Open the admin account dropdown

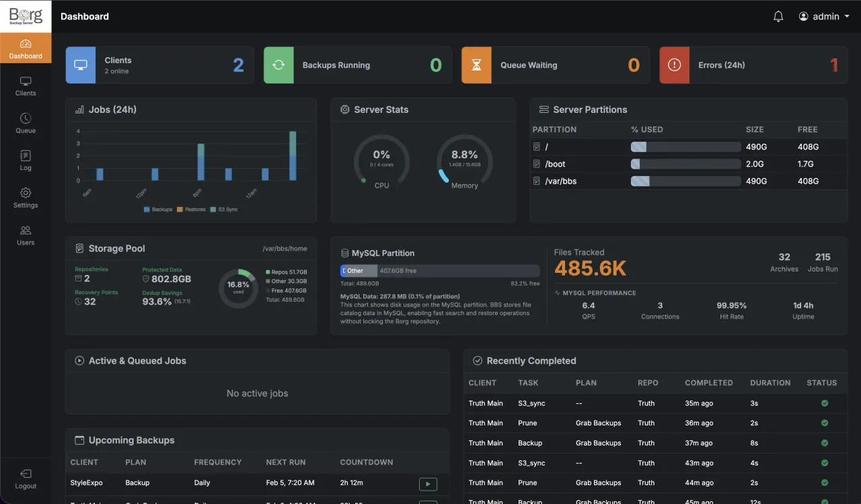pos(822,15)
